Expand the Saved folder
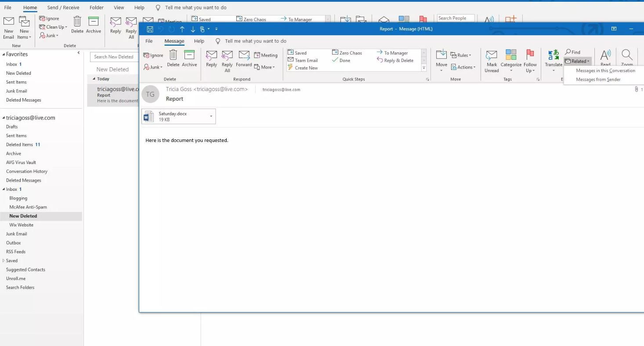The image size is (644, 346). [x=4, y=261]
